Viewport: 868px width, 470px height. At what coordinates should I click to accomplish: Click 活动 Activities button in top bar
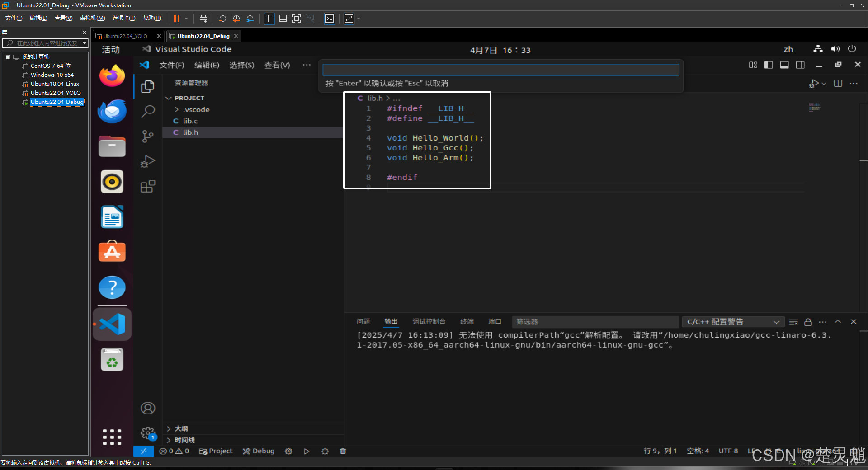pos(111,50)
